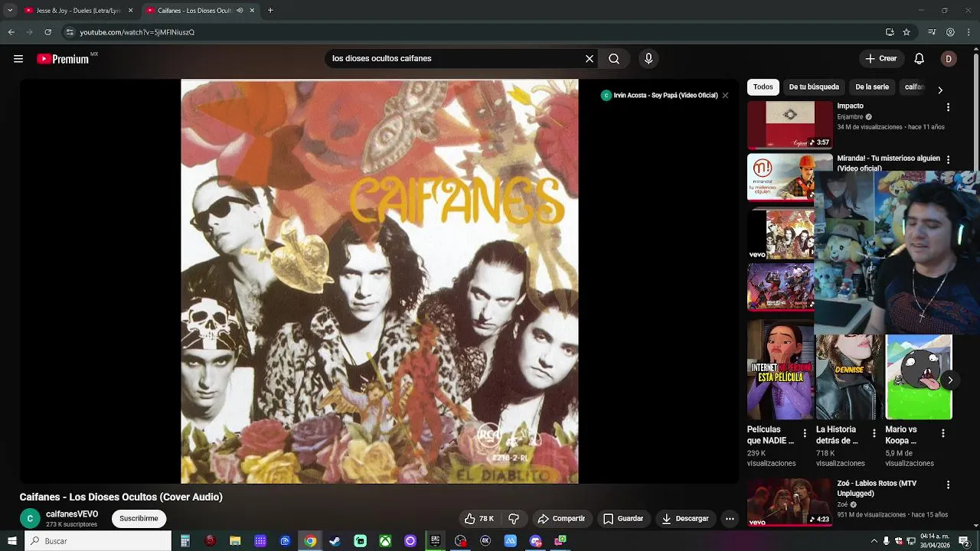Save video with Guardar
980x551 pixels.
point(622,519)
